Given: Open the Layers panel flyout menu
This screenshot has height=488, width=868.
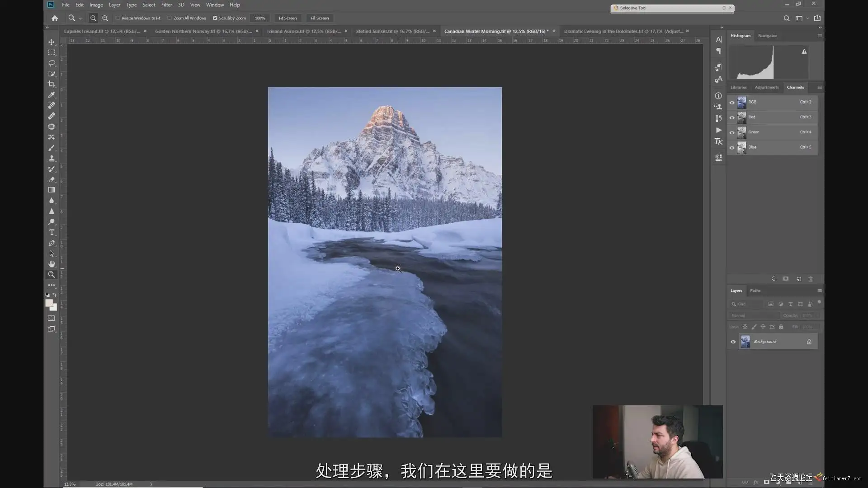Looking at the screenshot, I should [x=819, y=291].
